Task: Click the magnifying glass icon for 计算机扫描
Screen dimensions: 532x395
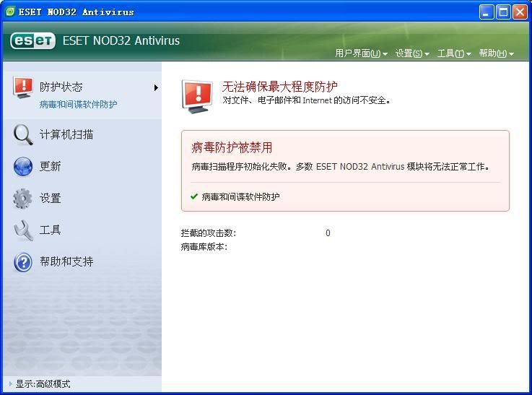Action: click(x=23, y=135)
